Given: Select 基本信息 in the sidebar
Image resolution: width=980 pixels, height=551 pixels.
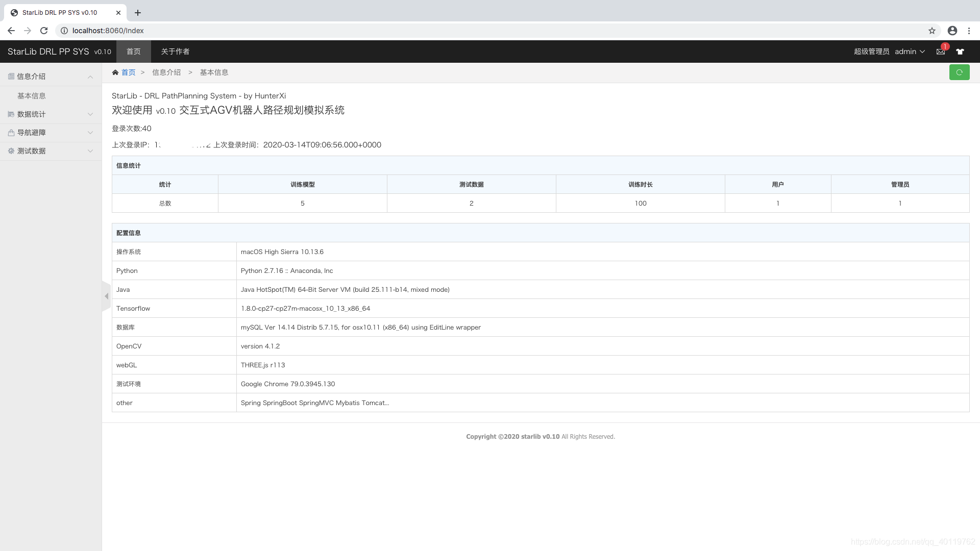Looking at the screenshot, I should tap(32, 96).
